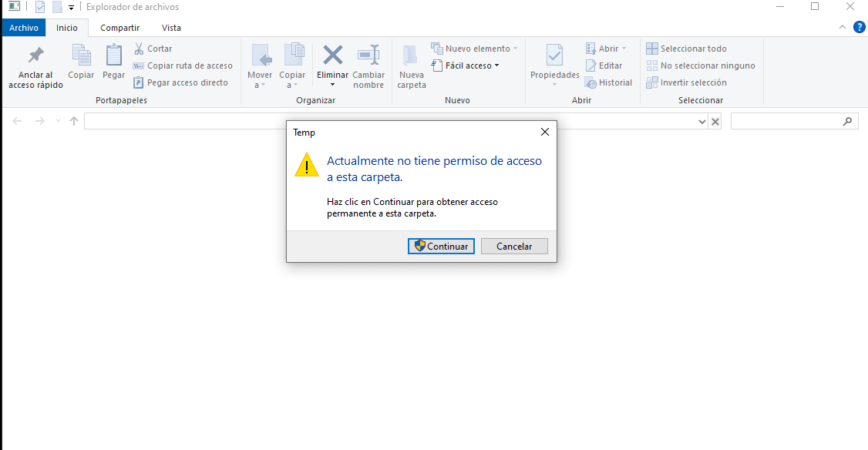Viewport: 868px width, 450px height.
Task: Click the properties quick access toolbar icon
Action: (40, 7)
